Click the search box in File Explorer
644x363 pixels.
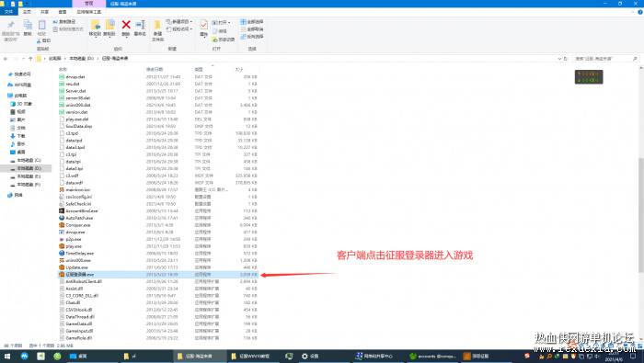pos(605,59)
